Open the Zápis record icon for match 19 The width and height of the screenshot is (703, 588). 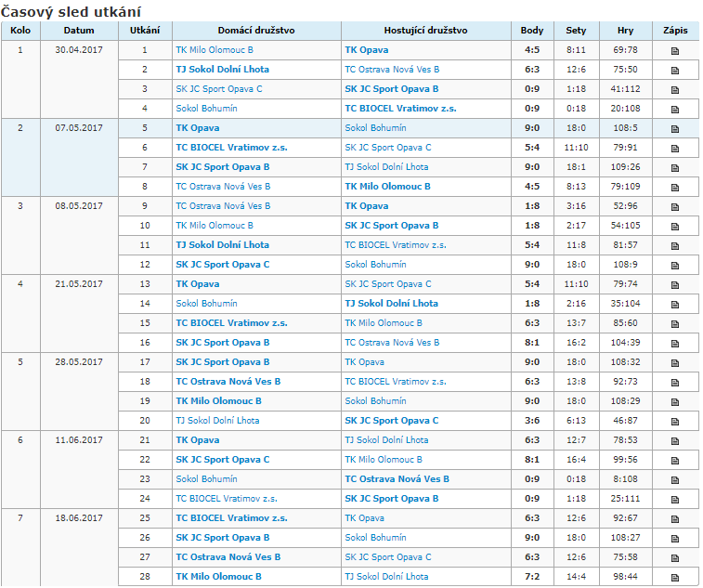[675, 402]
